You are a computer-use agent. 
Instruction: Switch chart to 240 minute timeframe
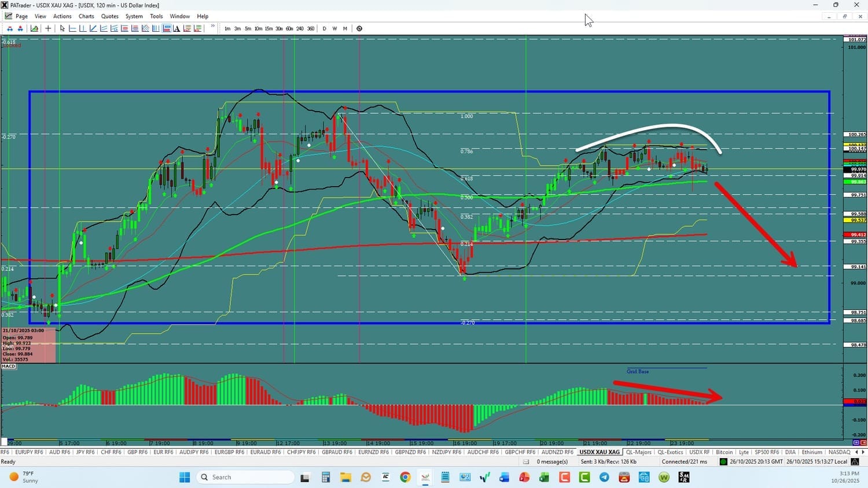coord(300,28)
